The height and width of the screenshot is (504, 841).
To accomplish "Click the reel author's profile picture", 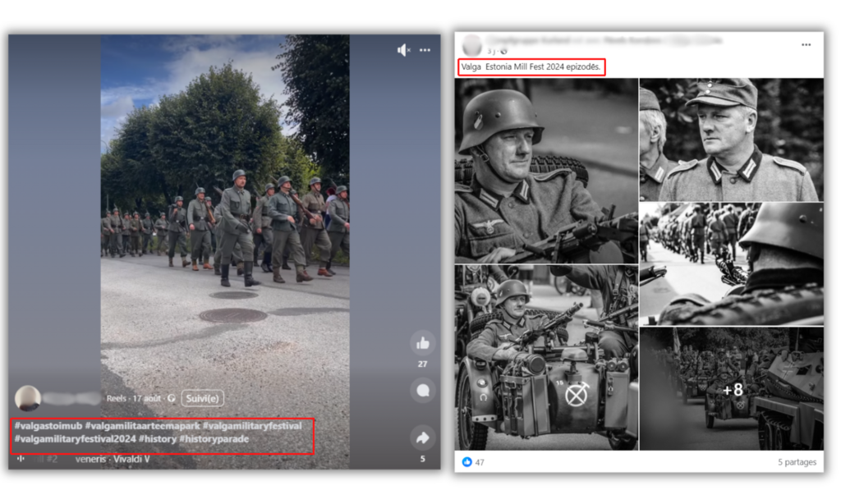I will pos(28,398).
